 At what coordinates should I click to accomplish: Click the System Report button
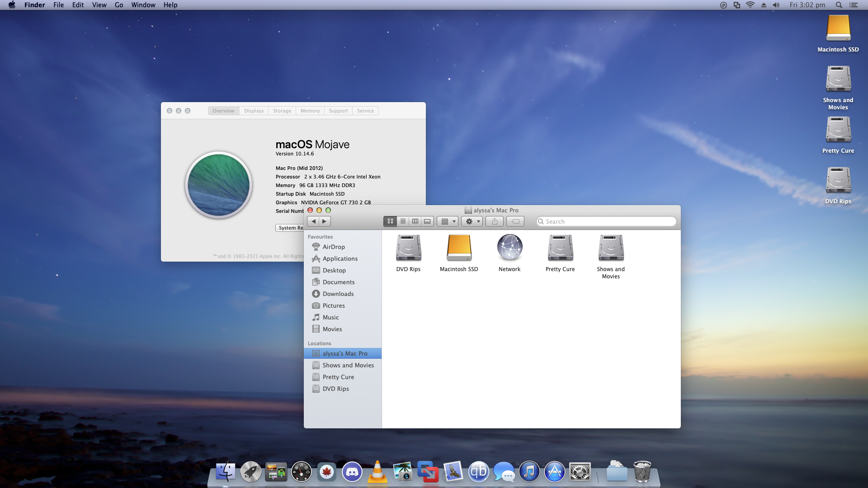(x=290, y=228)
